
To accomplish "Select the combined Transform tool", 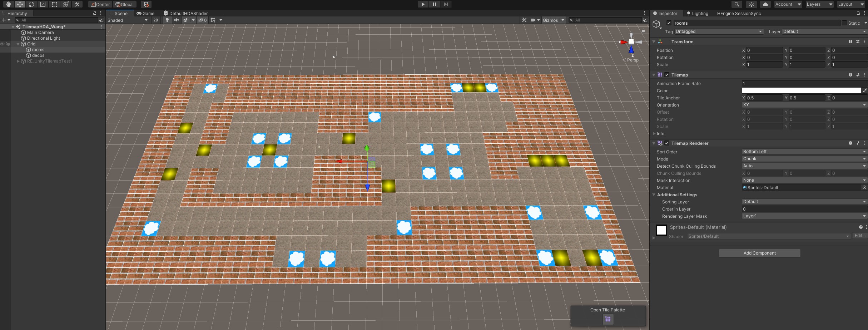I will (66, 4).
